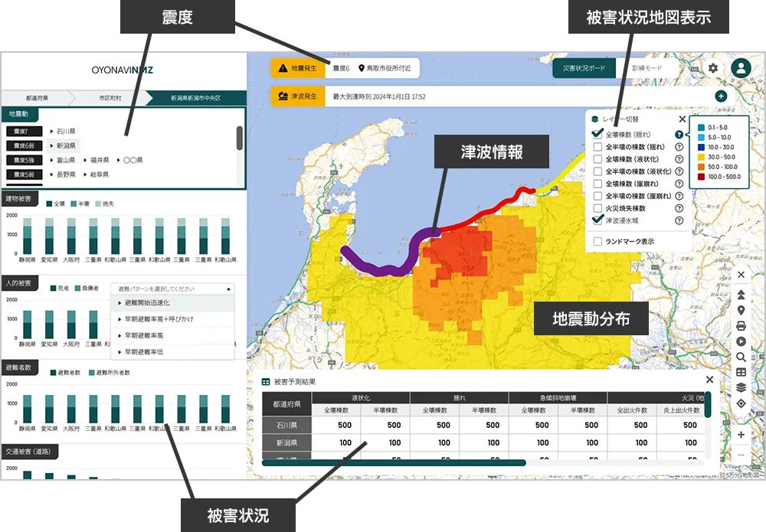Close the map tools sidebar
The width and height of the screenshot is (766, 532).
[x=741, y=275]
